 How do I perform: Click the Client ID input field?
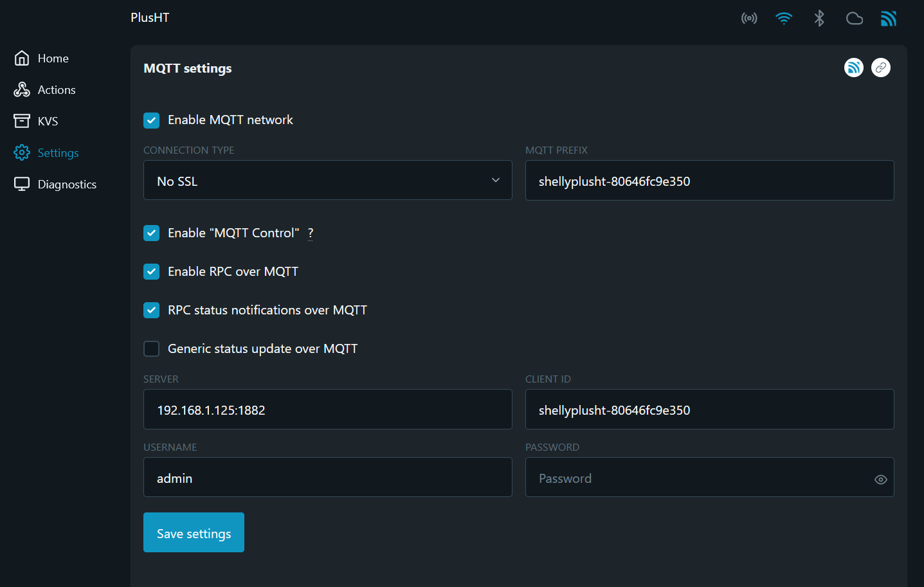tap(710, 409)
